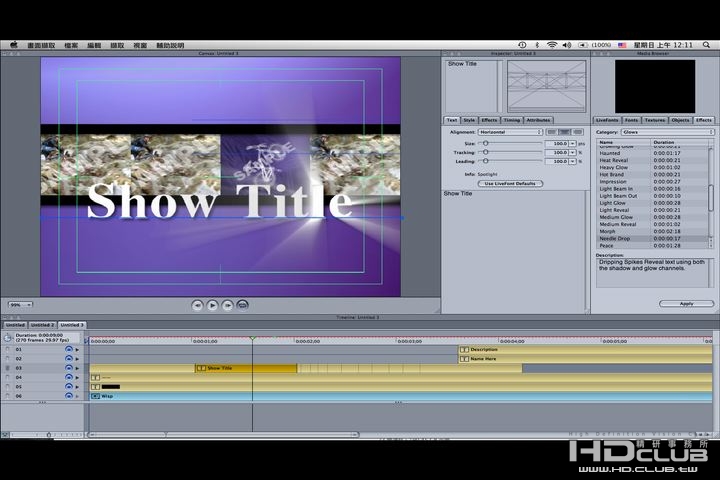
Task: Switch to the Timing inspector tab
Action: point(511,120)
